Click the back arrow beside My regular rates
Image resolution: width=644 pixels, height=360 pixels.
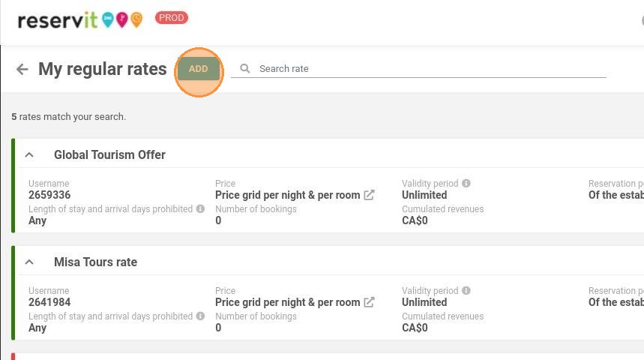point(22,69)
